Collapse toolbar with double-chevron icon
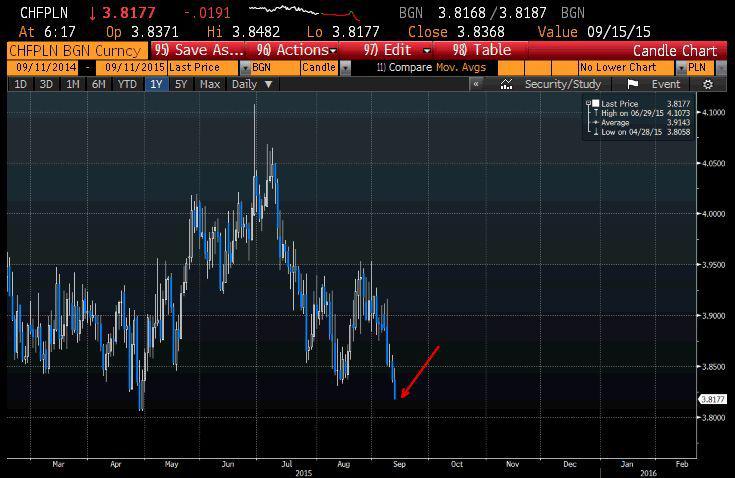Screen dimensions: 735x478 (477, 85)
